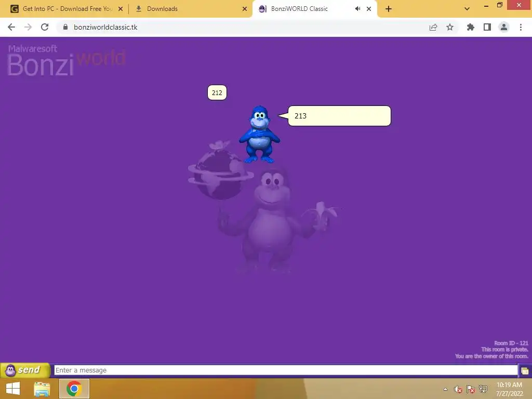Open Action Center flag icon

(x=471, y=389)
